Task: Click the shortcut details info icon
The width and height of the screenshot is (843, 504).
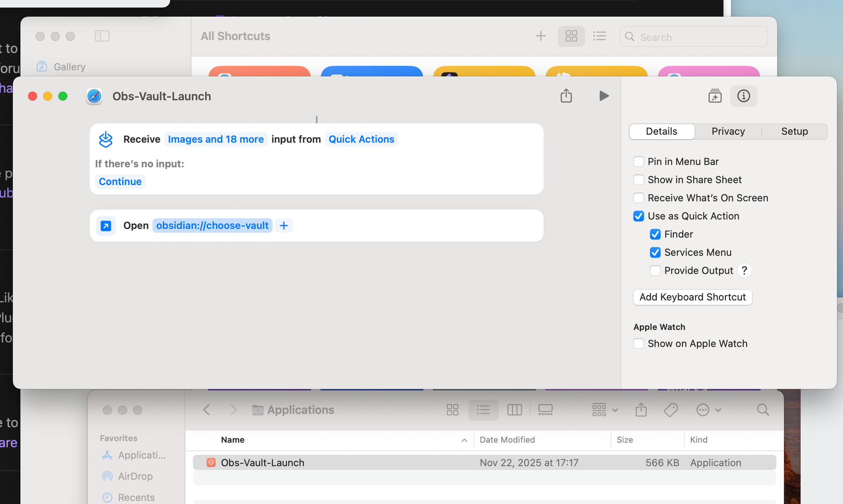Action: 743,96
